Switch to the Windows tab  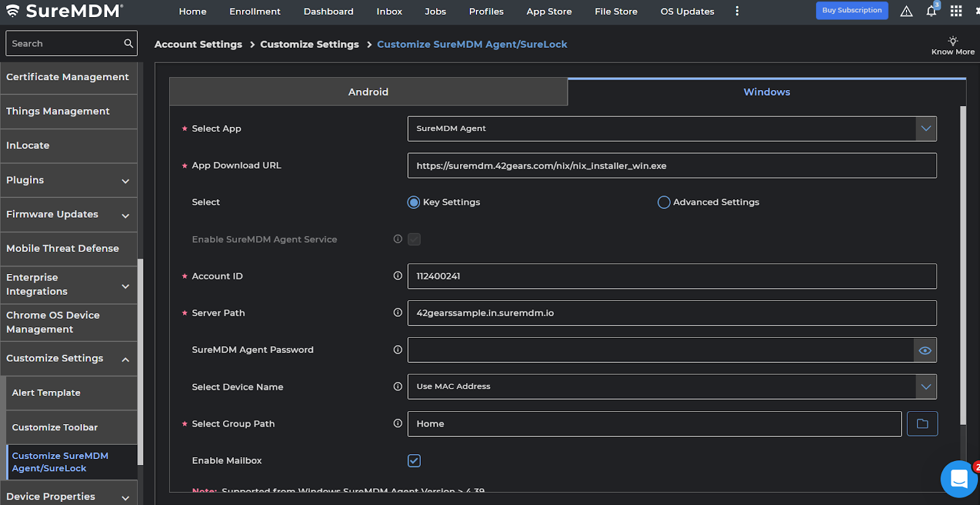[767, 92]
